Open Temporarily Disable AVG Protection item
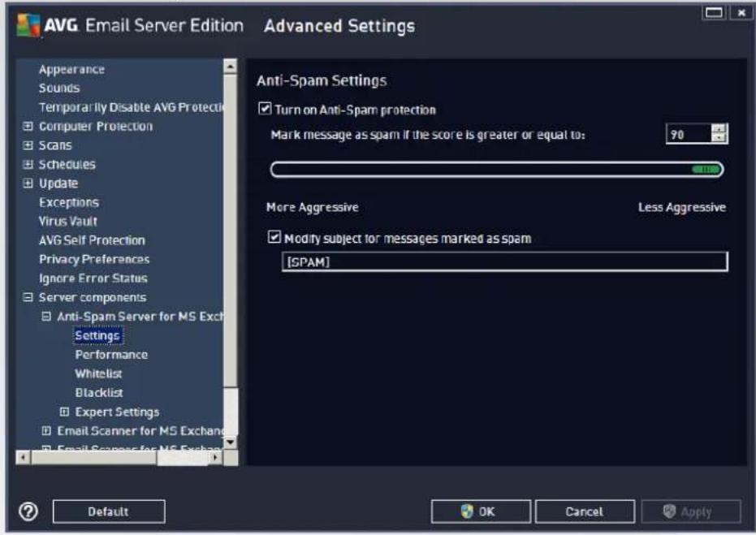 pyautogui.click(x=132, y=107)
